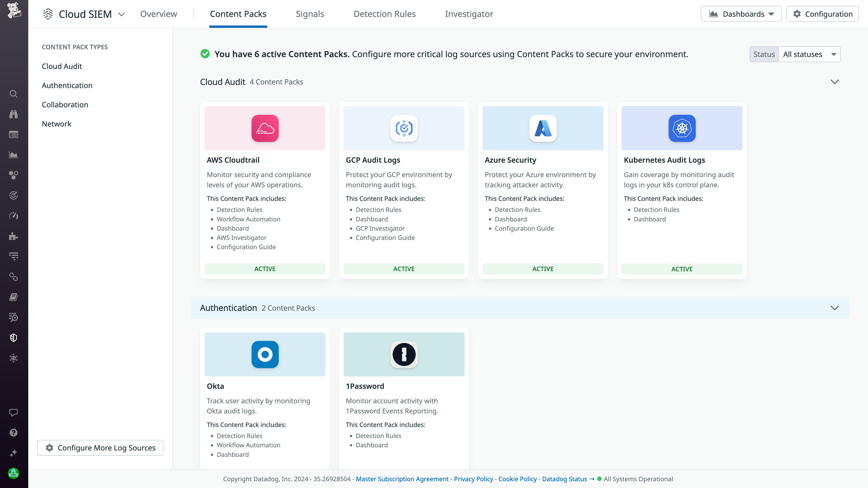This screenshot has width=868, height=488.
Task: Click the integrations puzzle piece icon
Action: (14, 236)
